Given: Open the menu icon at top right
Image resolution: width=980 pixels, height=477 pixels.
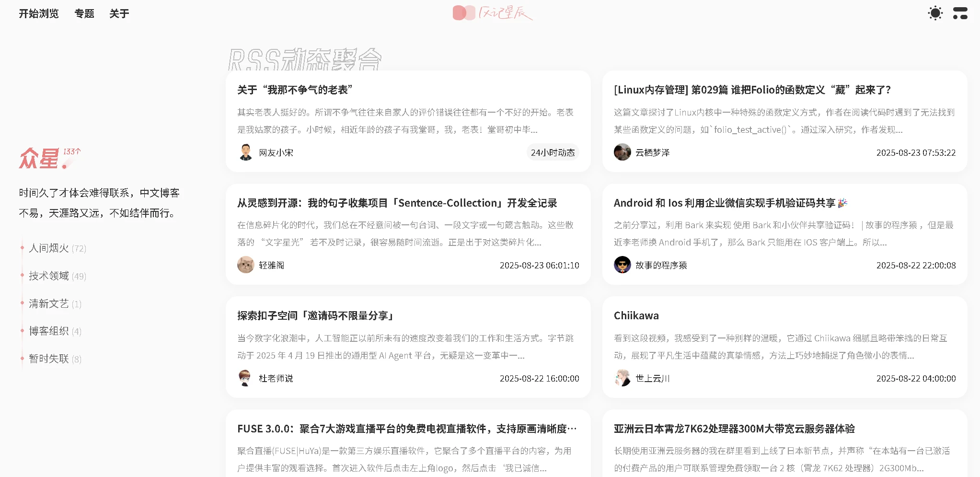Looking at the screenshot, I should (x=960, y=13).
